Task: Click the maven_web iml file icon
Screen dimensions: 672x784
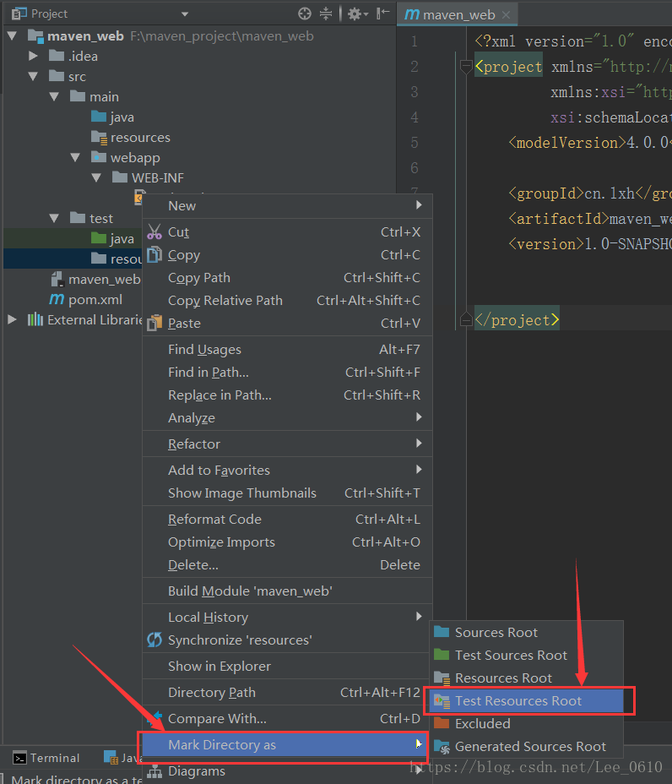Action: (57, 279)
